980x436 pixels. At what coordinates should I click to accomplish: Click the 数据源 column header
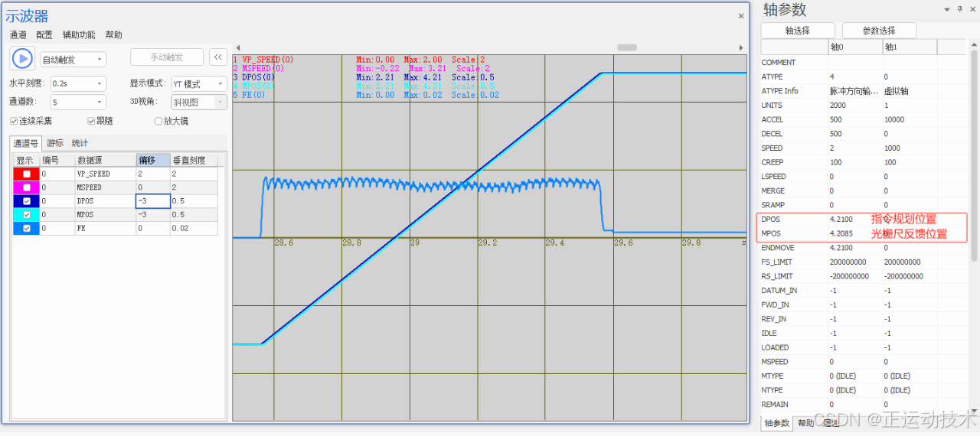tap(106, 161)
